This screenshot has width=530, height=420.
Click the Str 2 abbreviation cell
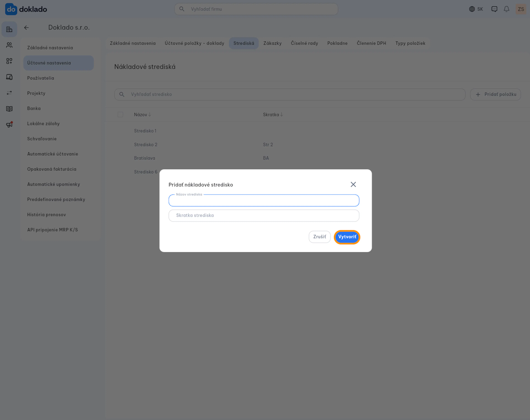[x=268, y=145]
